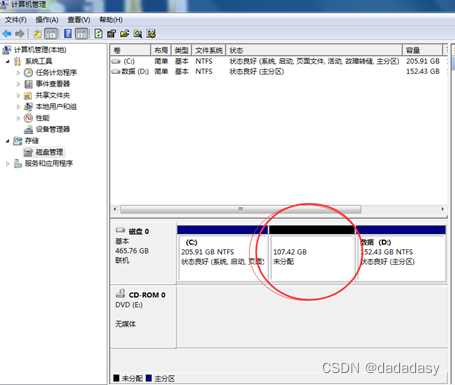Sort by the 状态 column header
Screen dimensions: 455x385
pos(314,50)
